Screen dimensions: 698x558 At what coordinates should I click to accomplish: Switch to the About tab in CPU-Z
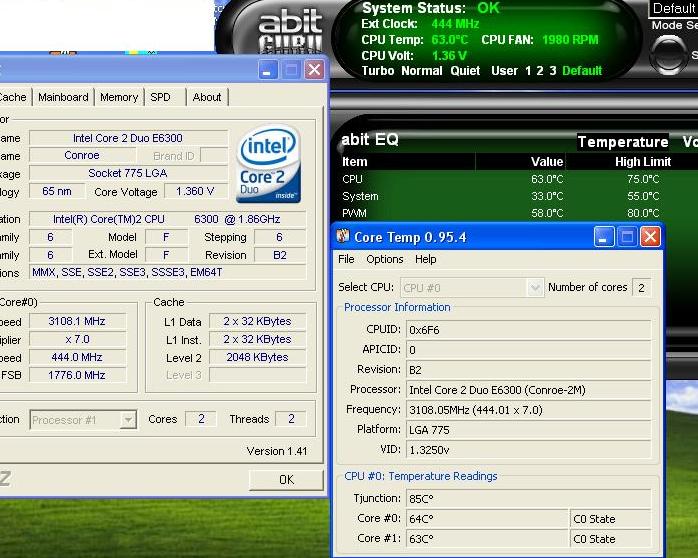[x=207, y=97]
